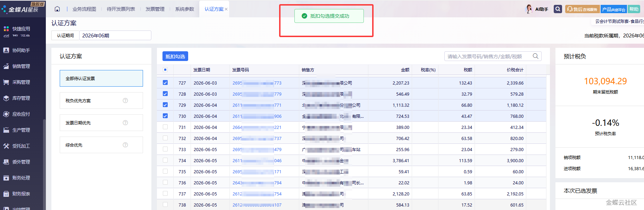Open invoice number link in row 729
This screenshot has height=210, width=644.
257,105
